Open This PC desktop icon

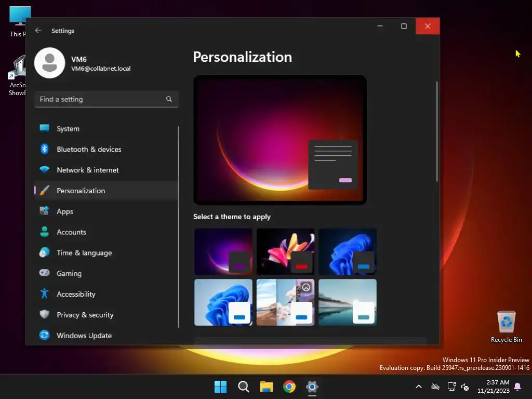[17, 21]
